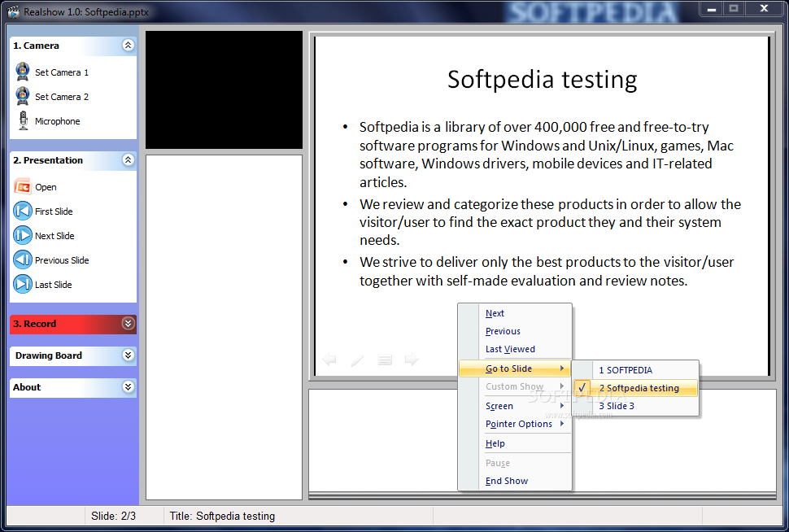The height and width of the screenshot is (532, 789).
Task: Click the Realshow app icon in title bar
Action: click(14, 11)
